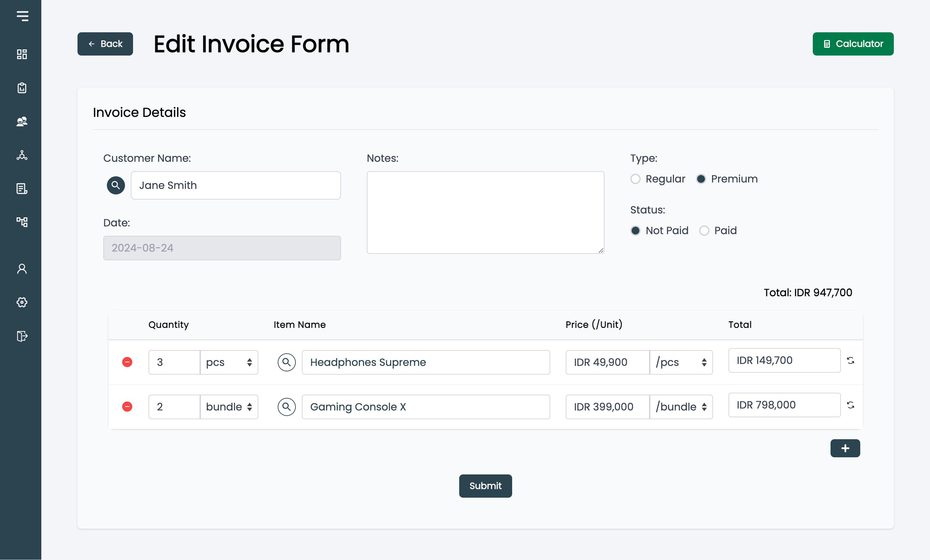Screen dimensions: 930x560
Task: Search item for Headphones Supreme row
Action: pos(287,362)
